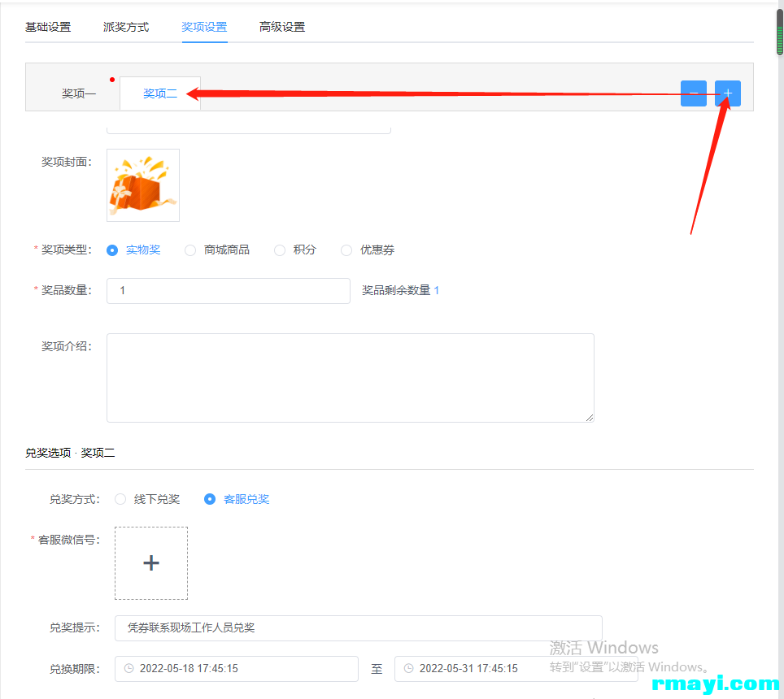Click the minus button to remove a prize

tap(694, 93)
